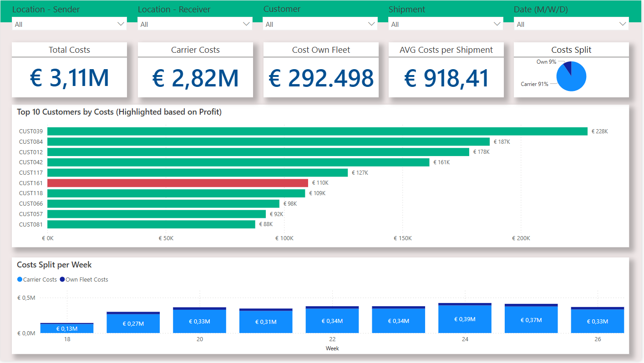Click the Total Costs € 3,11M card
Image resolution: width=644 pixels, height=363 pixels.
tap(70, 78)
